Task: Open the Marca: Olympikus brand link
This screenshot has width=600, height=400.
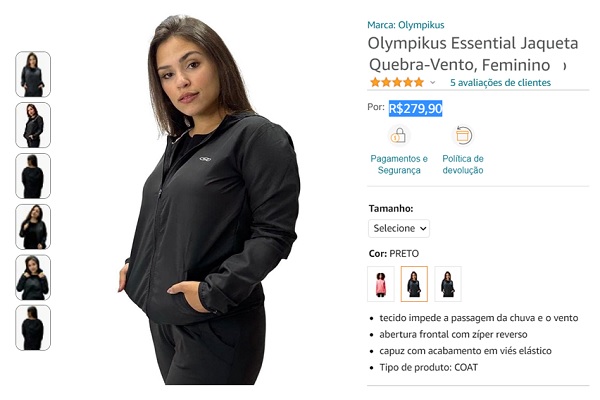Action: (x=406, y=25)
